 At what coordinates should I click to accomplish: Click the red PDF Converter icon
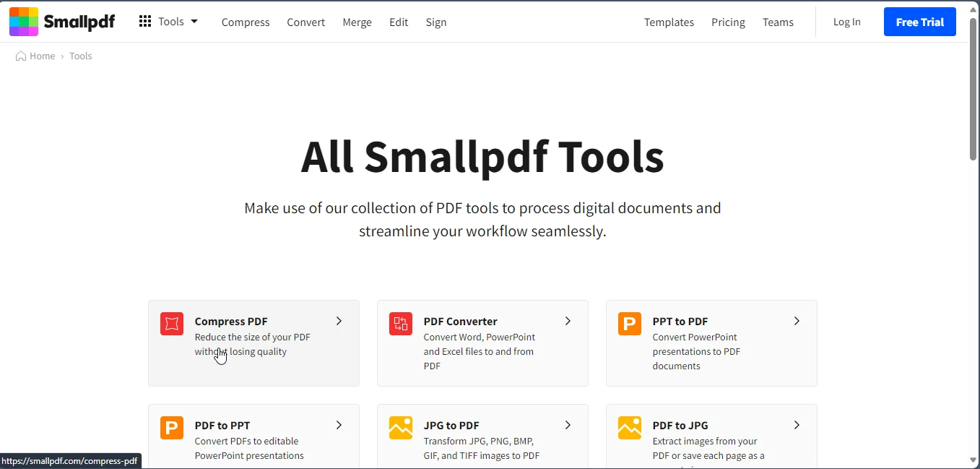click(x=401, y=324)
